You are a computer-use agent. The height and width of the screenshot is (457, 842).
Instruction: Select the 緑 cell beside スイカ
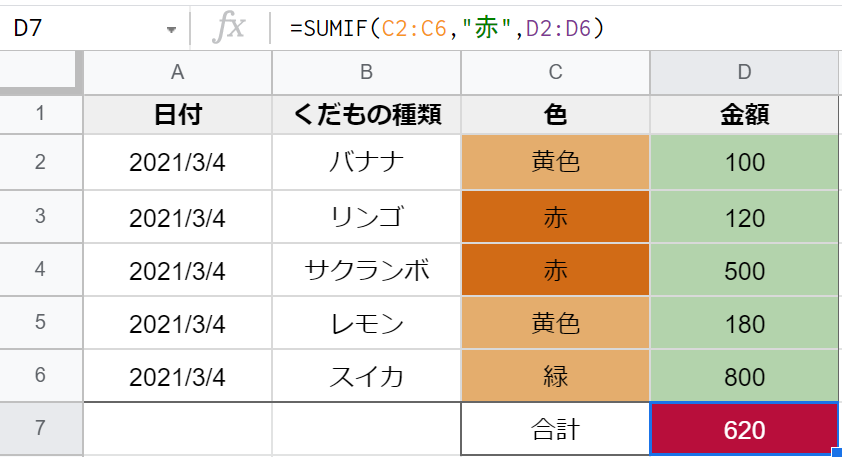pyautogui.click(x=555, y=377)
